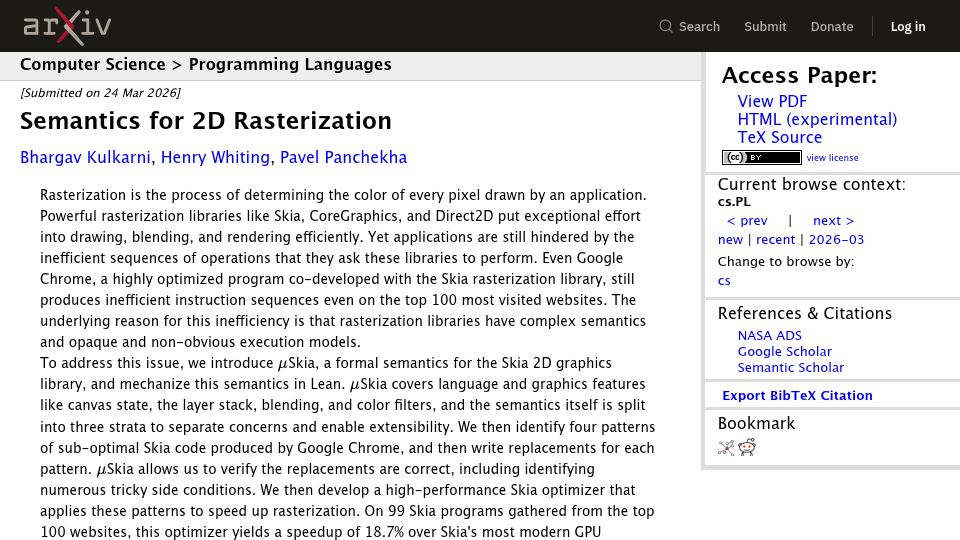This screenshot has width=960, height=540.
Task: Click the Bookmark heading
Action: tap(756, 424)
